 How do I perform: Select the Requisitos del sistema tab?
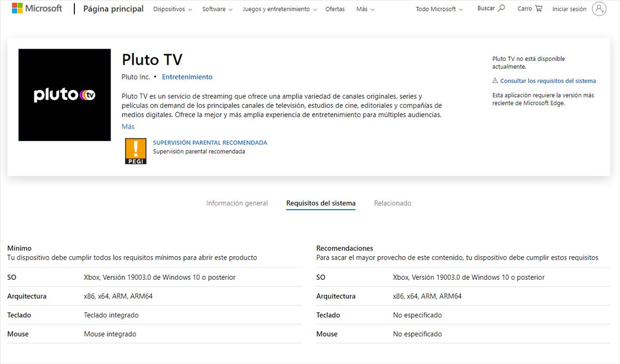coord(321,203)
